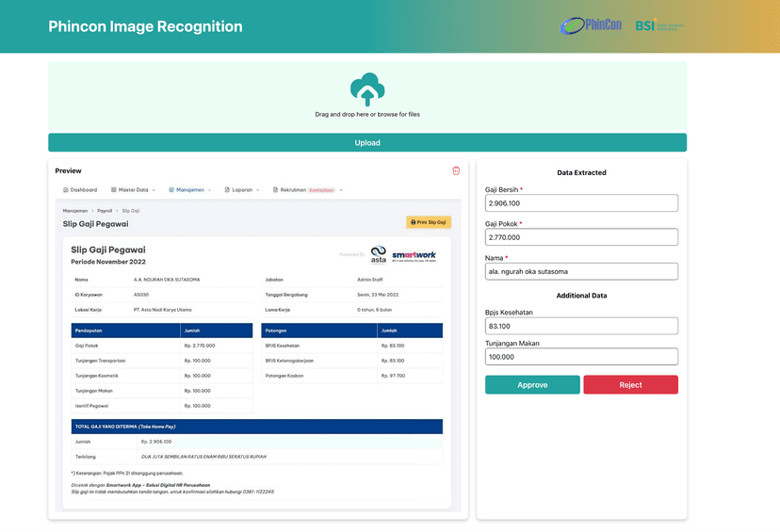This screenshot has width=780, height=532.
Task: Click the Rekrutmen document icon
Action: pyautogui.click(x=275, y=190)
